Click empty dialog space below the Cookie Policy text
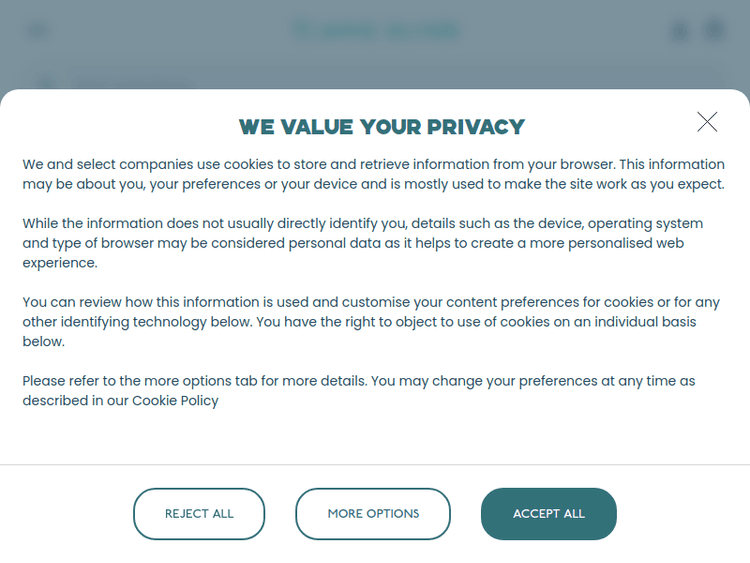Image resolution: width=750 pixels, height=563 pixels. point(375,435)
